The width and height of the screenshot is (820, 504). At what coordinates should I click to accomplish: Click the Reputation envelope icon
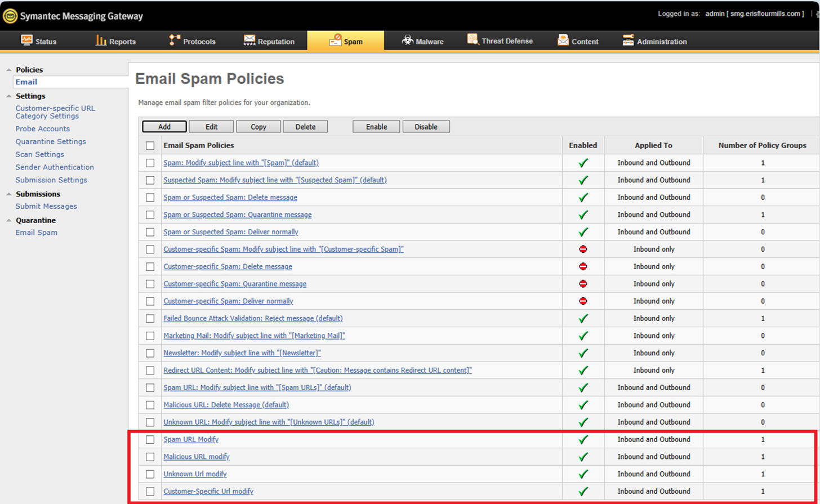(x=249, y=40)
